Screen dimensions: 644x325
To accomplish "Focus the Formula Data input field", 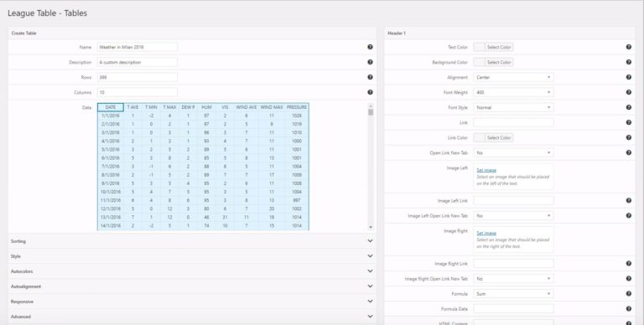I will point(513,308).
